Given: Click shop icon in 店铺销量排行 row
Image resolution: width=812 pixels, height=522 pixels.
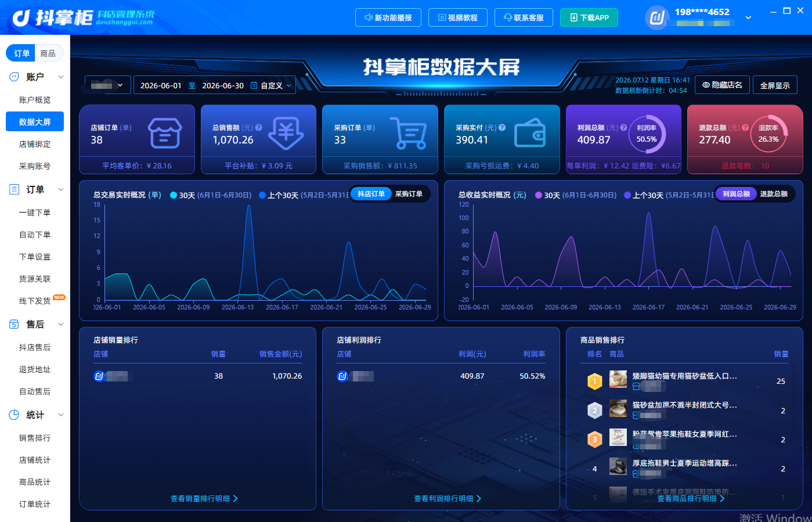Looking at the screenshot, I should pyautogui.click(x=99, y=376).
